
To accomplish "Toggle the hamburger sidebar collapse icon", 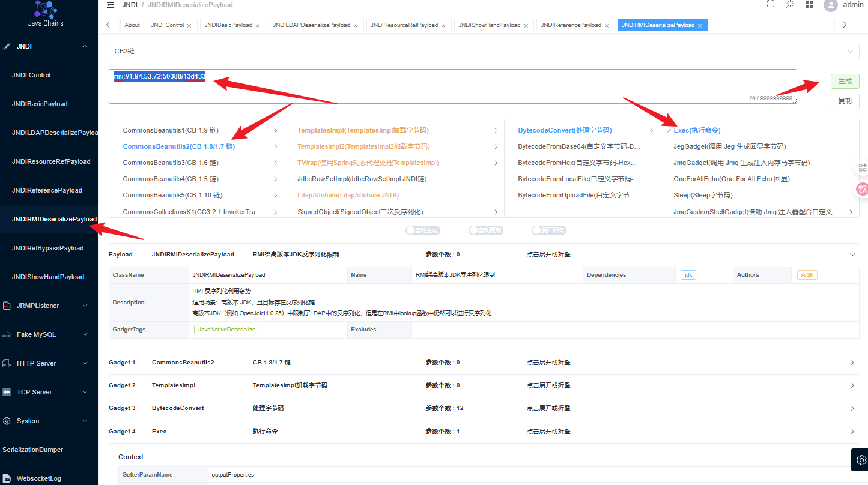I will click(110, 5).
